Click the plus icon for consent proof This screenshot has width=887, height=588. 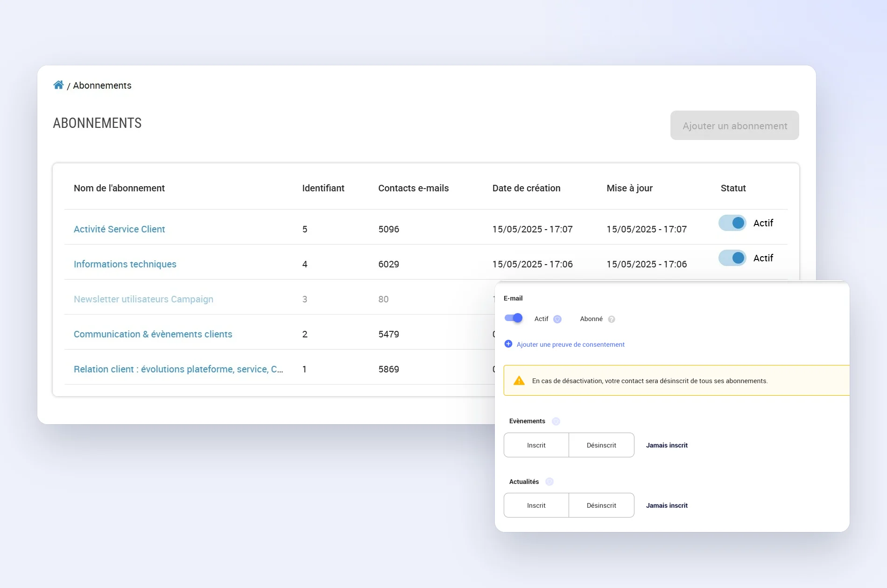coord(508,344)
